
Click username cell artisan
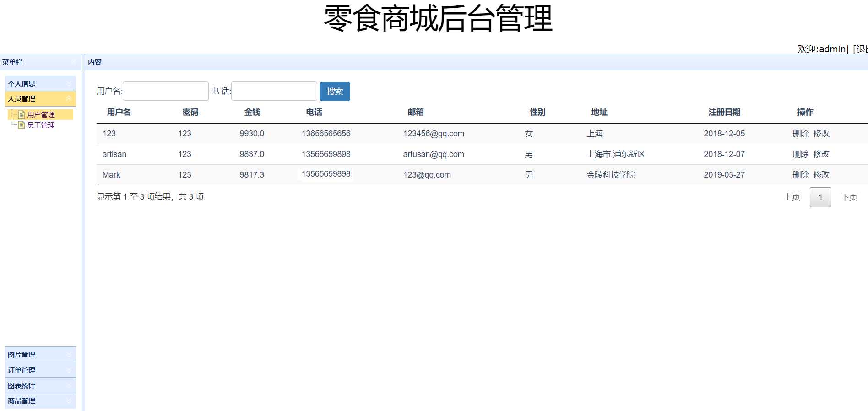[114, 154]
